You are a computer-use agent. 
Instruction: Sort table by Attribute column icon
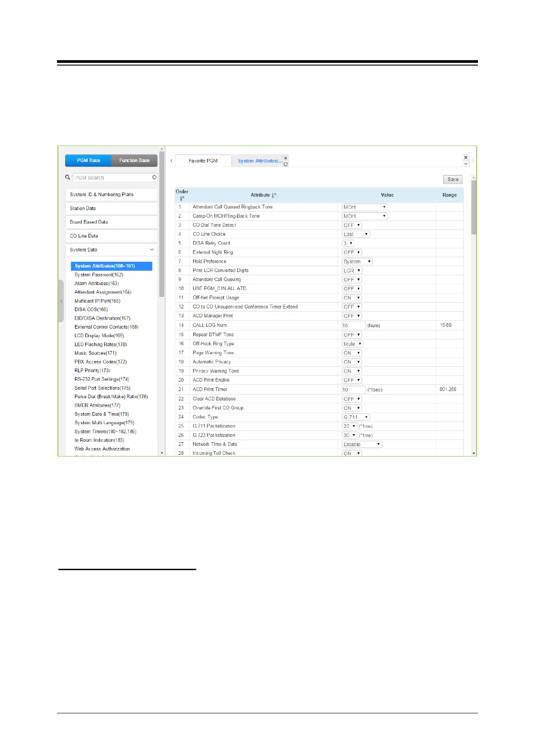click(274, 195)
